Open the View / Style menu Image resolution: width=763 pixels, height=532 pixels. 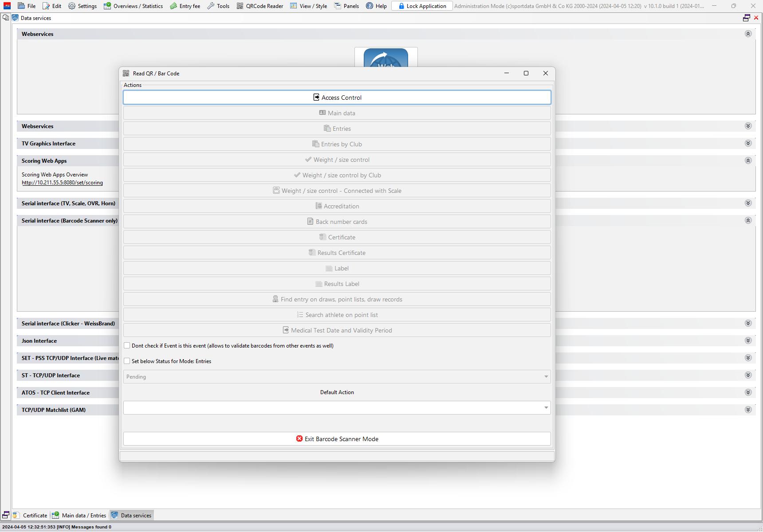tap(309, 6)
